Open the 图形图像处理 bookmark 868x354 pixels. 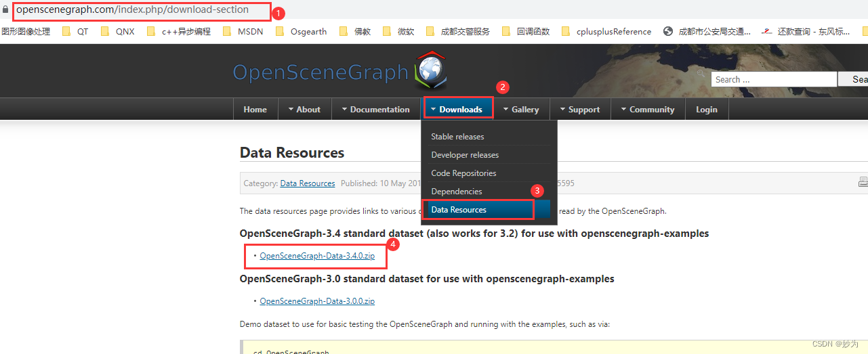coord(25,31)
